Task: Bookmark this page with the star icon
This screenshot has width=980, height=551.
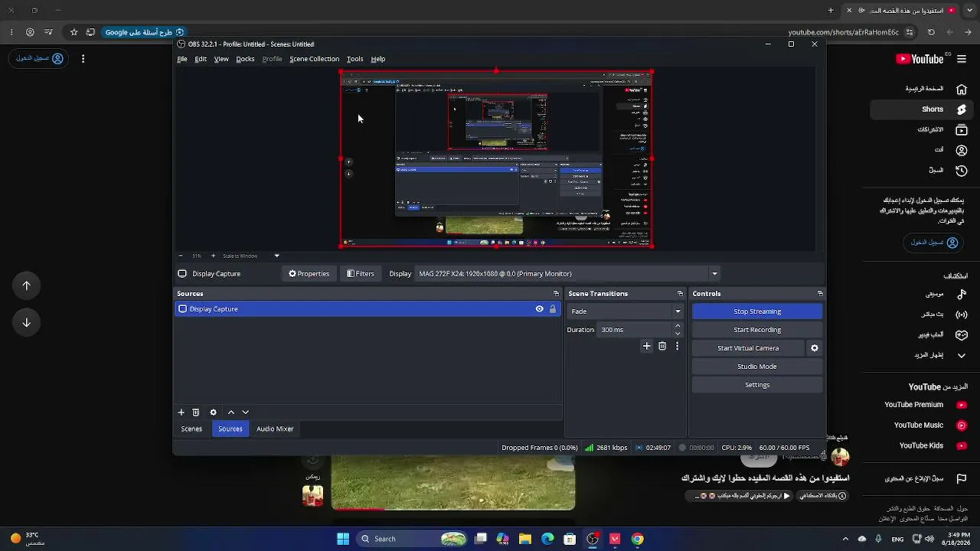Action: [73, 32]
